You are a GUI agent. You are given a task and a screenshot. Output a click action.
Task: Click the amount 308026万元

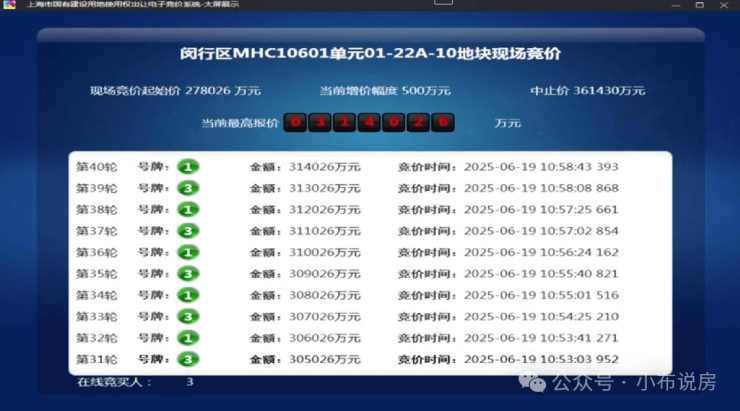point(325,295)
